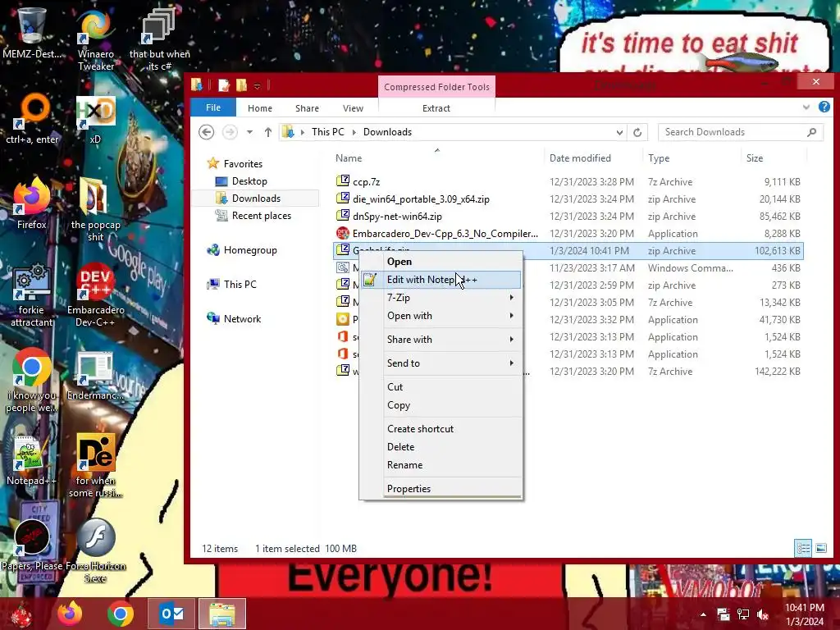Expand the 7-Zip submenu

coord(441,297)
